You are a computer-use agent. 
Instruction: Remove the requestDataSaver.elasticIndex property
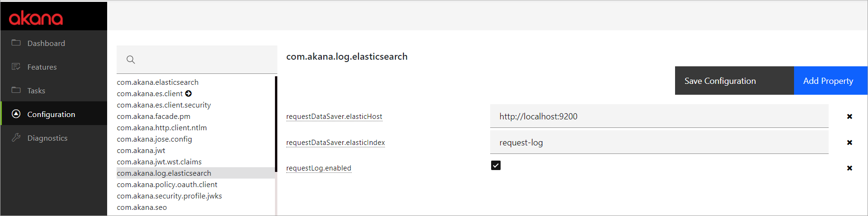(850, 143)
